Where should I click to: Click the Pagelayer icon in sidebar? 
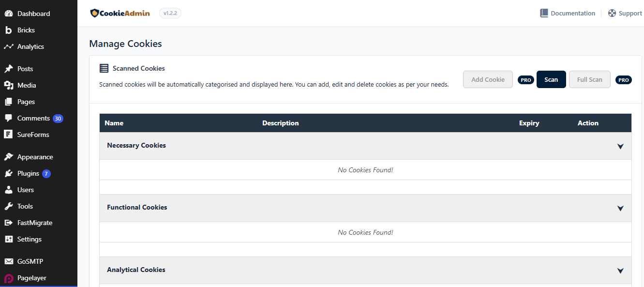tap(8, 278)
